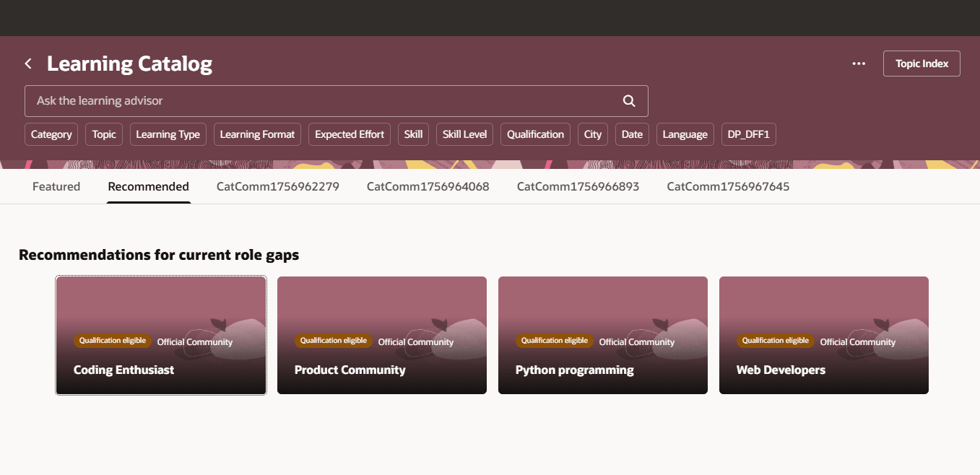Open the ellipsis overflow menu
This screenshot has height=475, width=980.
[859, 64]
